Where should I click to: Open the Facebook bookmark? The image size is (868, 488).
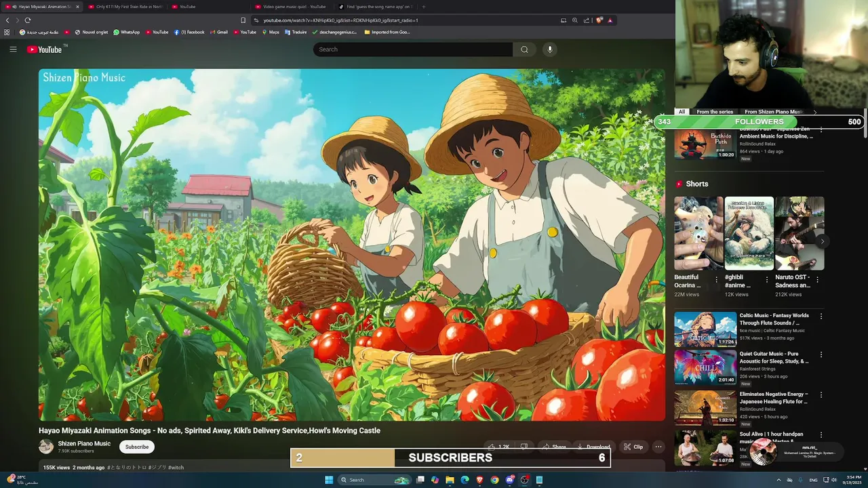tap(189, 32)
